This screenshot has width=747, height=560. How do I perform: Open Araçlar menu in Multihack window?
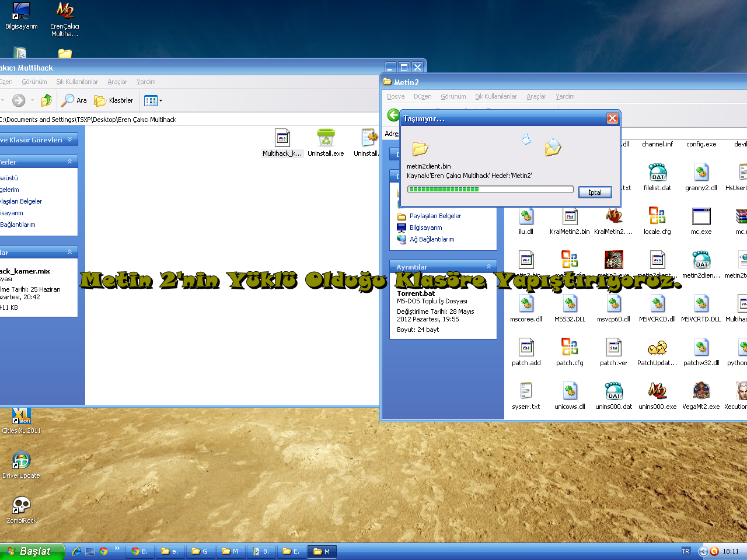coord(117,82)
